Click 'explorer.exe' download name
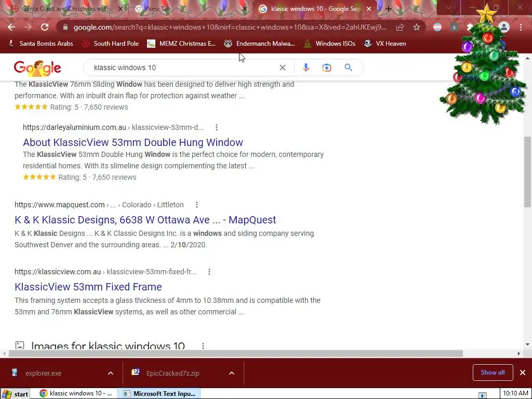This screenshot has height=399, width=532. coord(44,373)
